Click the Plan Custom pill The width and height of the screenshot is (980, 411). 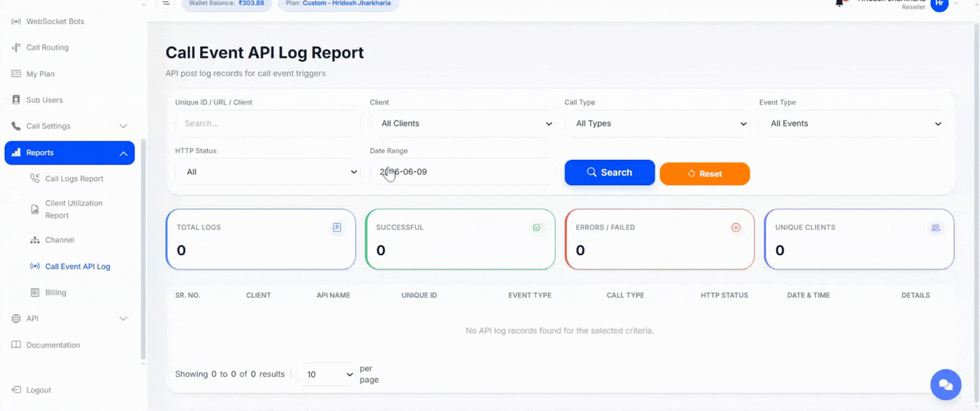click(338, 4)
